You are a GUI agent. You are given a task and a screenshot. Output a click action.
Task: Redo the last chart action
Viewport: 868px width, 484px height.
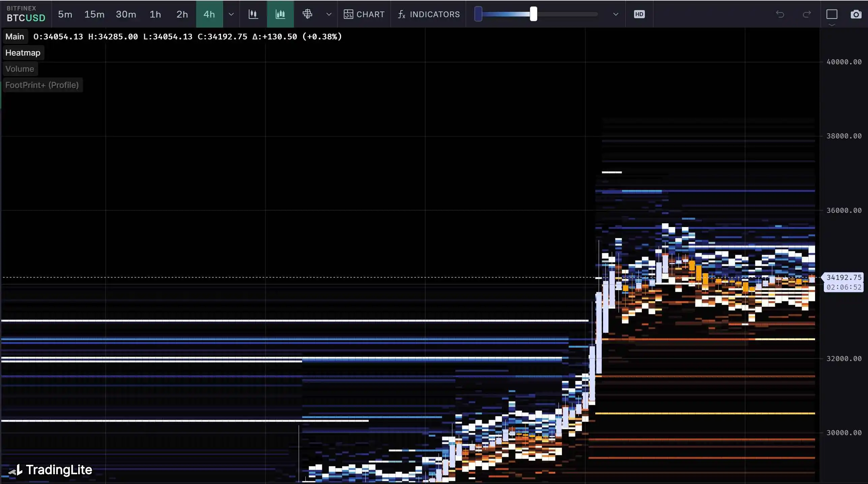807,14
